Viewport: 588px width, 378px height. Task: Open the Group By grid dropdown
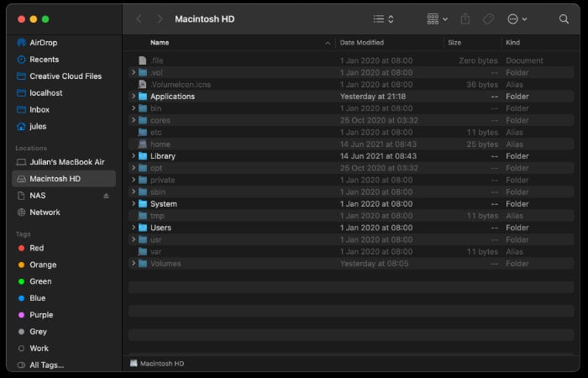(438, 19)
